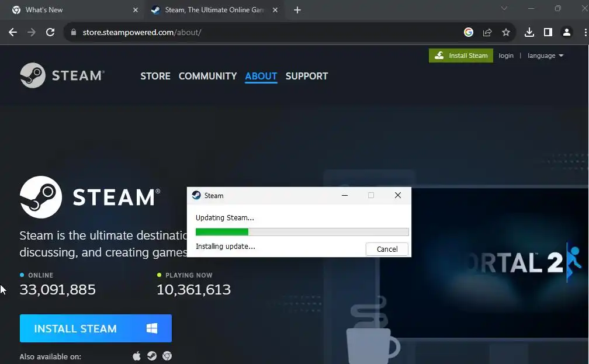This screenshot has width=589, height=364.
Task: Toggle the browser side panel icon
Action: point(548,32)
